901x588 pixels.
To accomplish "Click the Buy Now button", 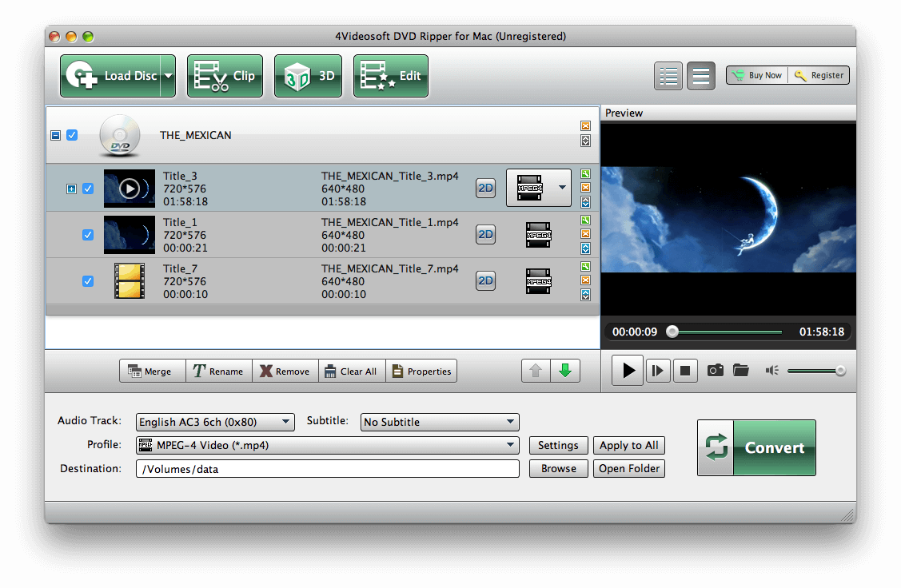I will 757,75.
